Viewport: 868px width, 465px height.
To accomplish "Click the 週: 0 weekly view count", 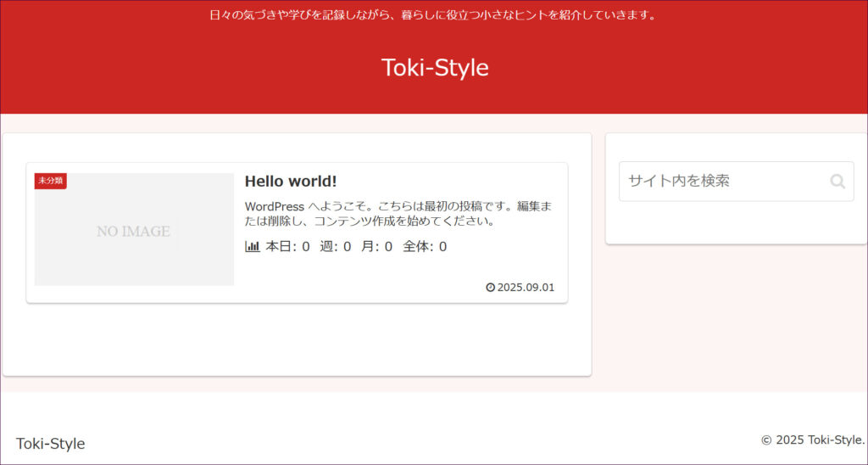I will tap(335, 247).
